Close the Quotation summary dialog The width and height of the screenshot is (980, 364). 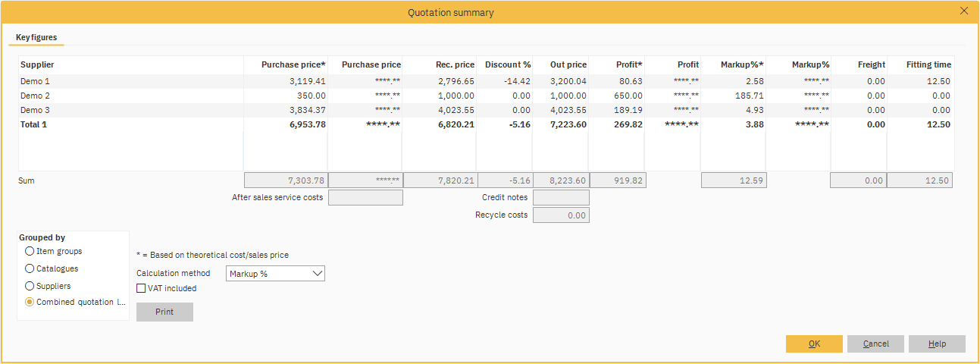point(964,11)
